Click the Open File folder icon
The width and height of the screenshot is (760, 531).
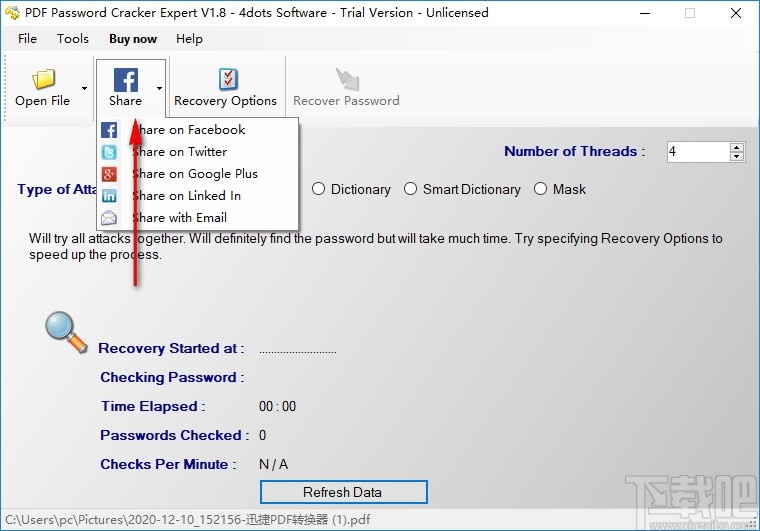43,79
